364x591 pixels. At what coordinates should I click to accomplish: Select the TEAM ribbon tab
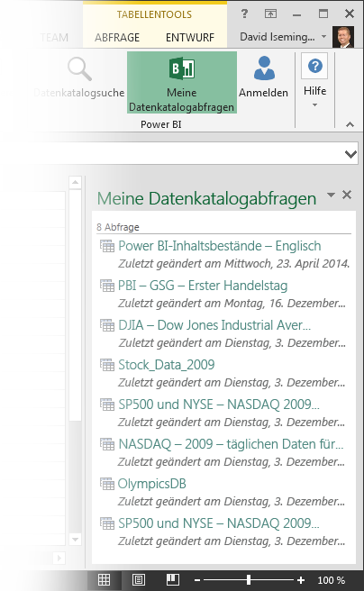[54, 37]
